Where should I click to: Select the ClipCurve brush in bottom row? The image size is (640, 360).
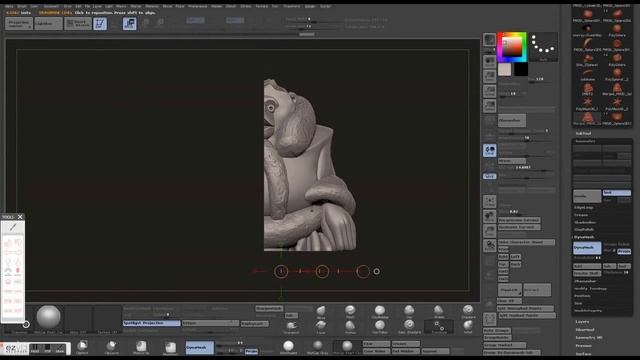point(111,347)
